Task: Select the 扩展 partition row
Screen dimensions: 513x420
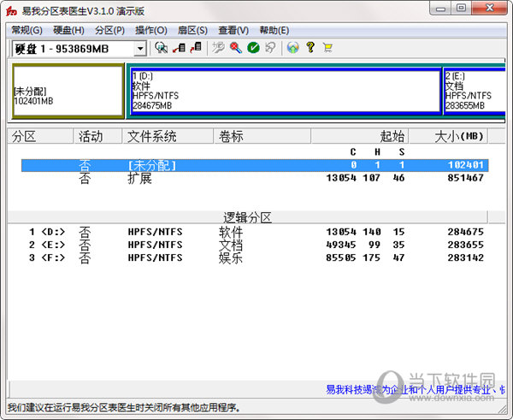Action: pyautogui.click(x=255, y=178)
